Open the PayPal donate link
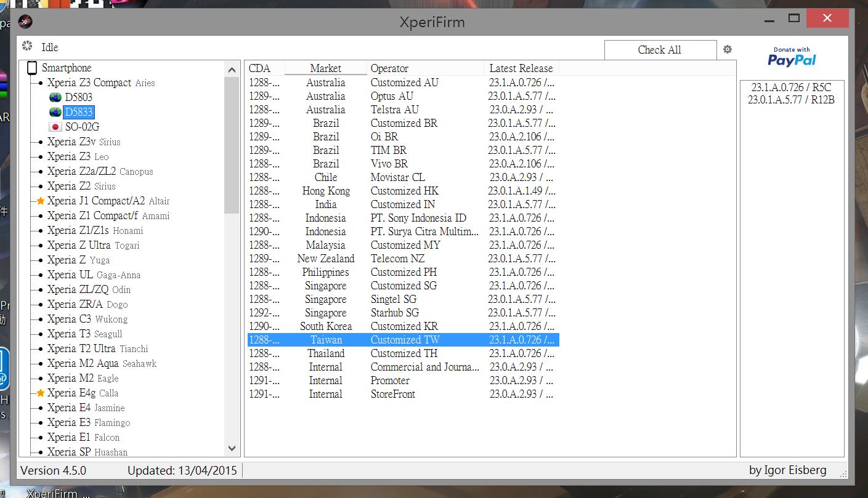Screen dimensions: 868x498 (x=792, y=57)
